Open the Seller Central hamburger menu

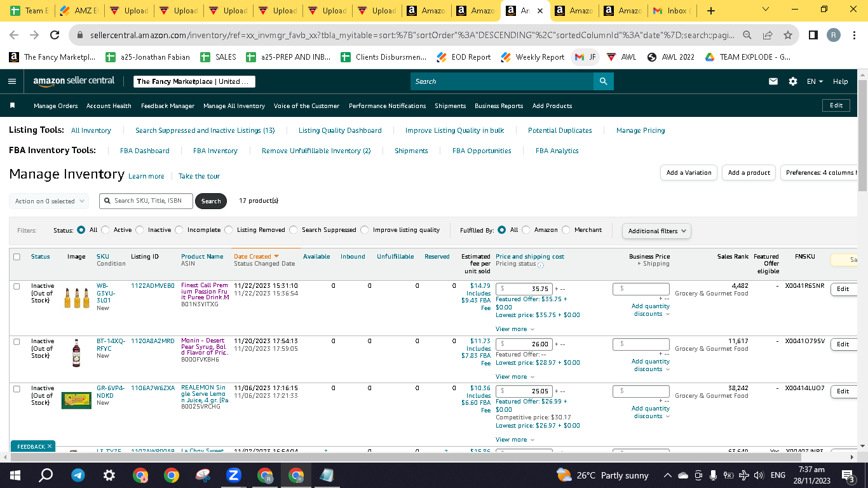(12, 81)
